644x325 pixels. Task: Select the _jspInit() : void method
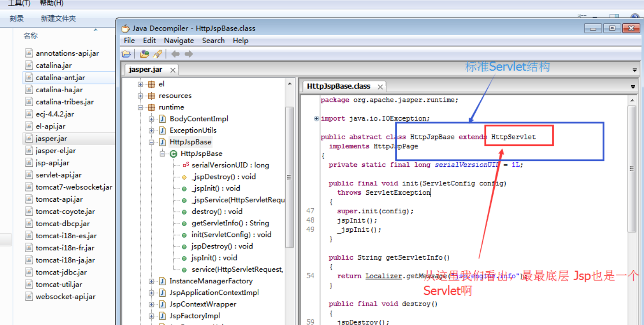[216, 188]
